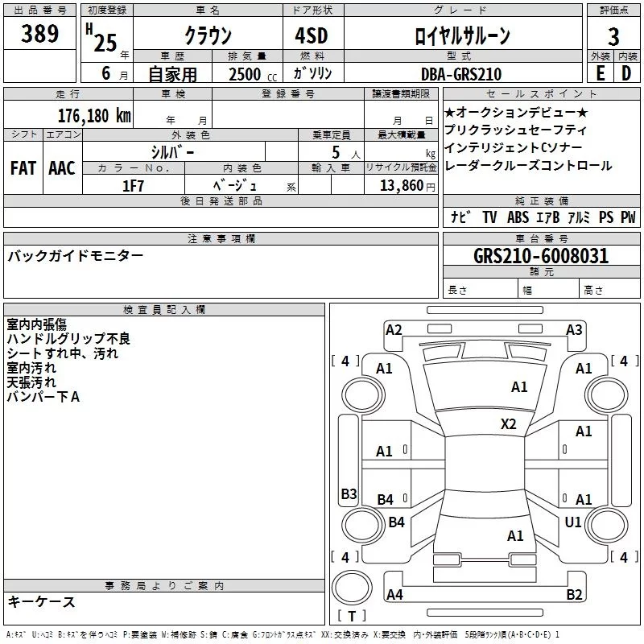Click the セールスポイント section header
The image size is (644, 644).
tap(541, 94)
